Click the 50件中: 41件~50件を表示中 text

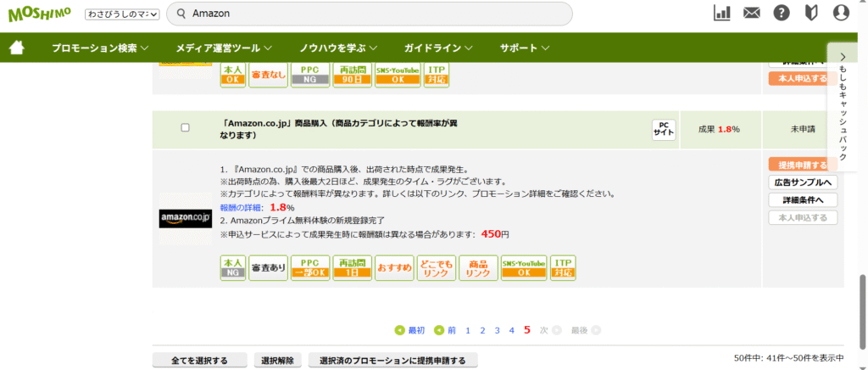[x=789, y=357]
